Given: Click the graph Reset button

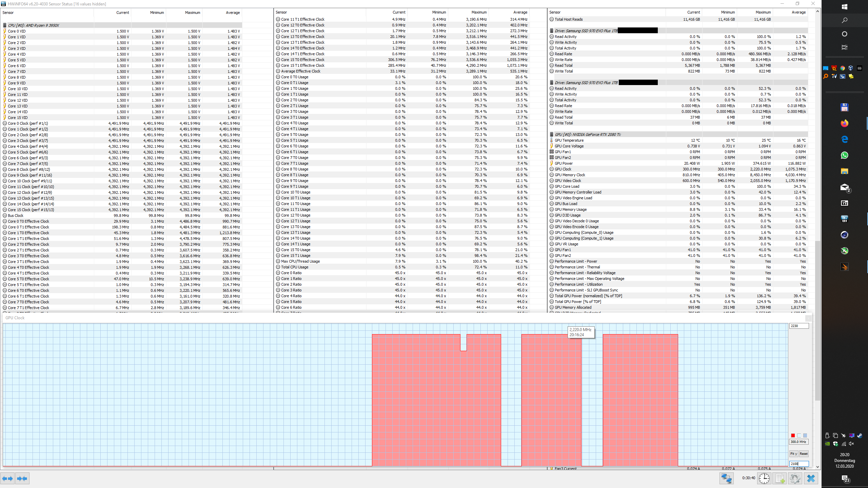Looking at the screenshot, I should tap(804, 454).
